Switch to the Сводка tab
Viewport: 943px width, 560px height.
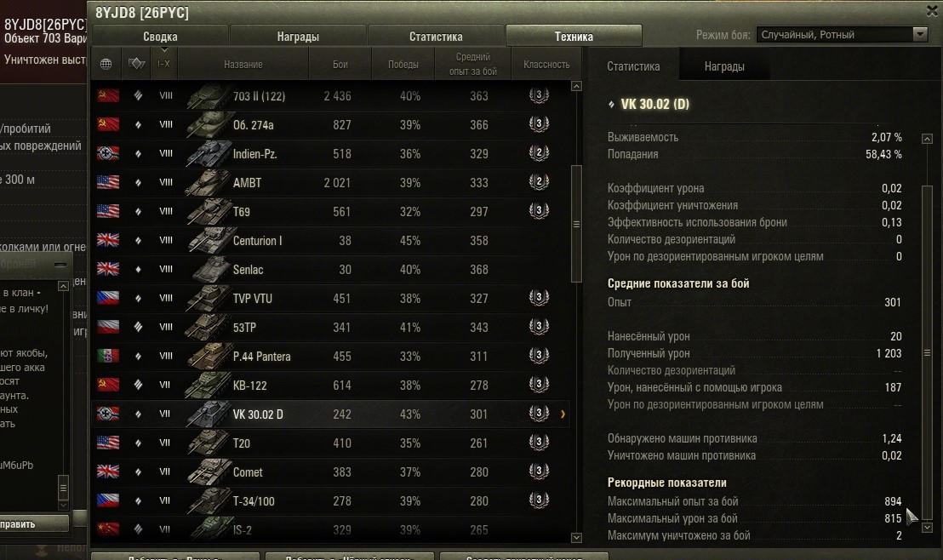point(160,36)
